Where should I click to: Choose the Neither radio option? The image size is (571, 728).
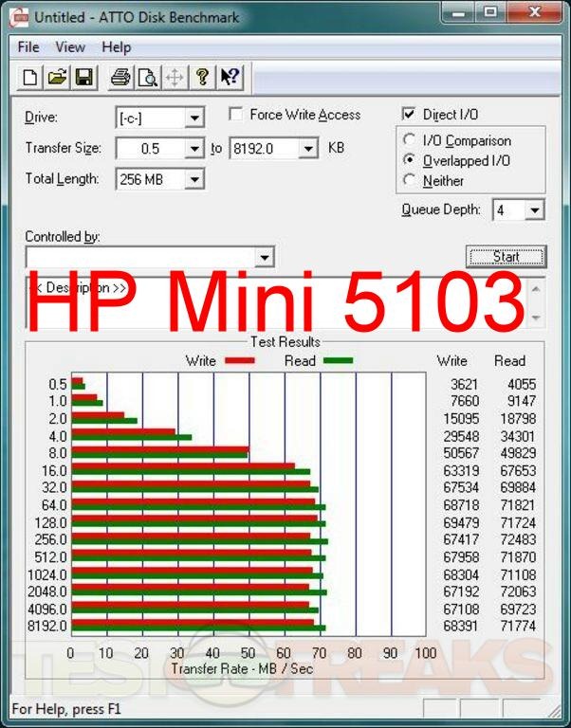tap(409, 180)
